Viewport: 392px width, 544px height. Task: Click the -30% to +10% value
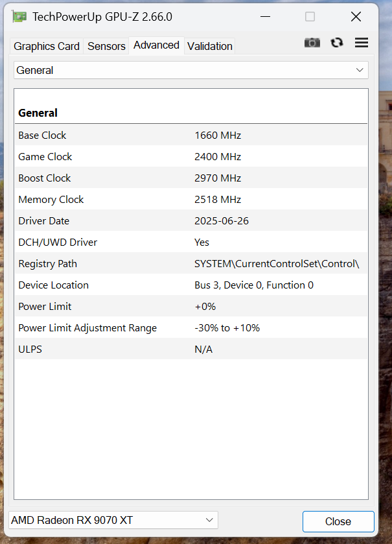[x=227, y=328]
